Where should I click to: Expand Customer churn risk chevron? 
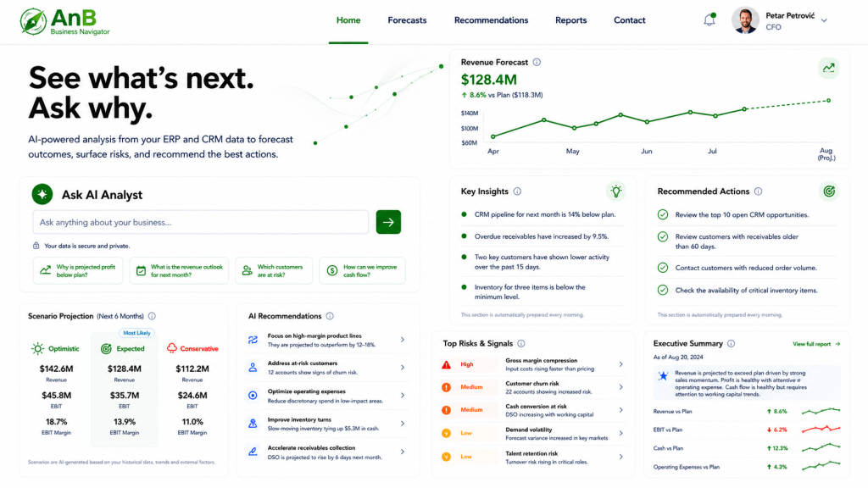(621, 387)
